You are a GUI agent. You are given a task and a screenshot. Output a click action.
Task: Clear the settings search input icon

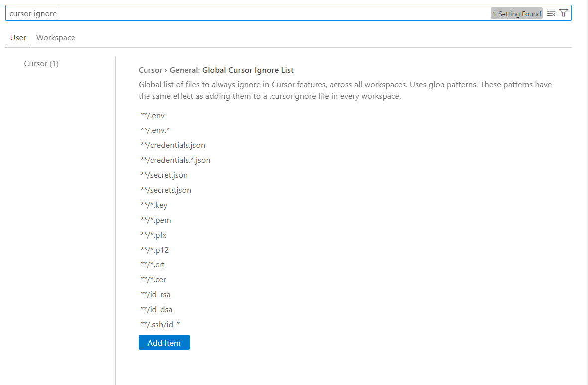[551, 13]
